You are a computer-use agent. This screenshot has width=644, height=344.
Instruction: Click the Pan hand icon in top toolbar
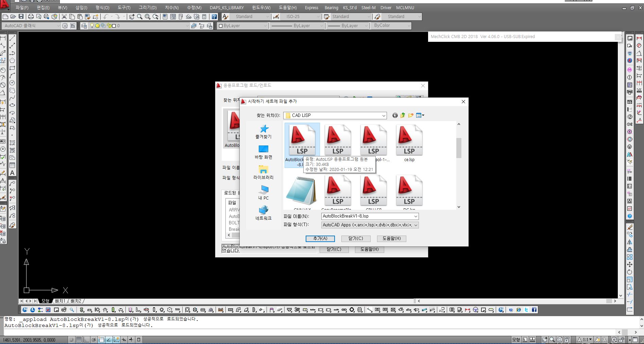(132, 17)
